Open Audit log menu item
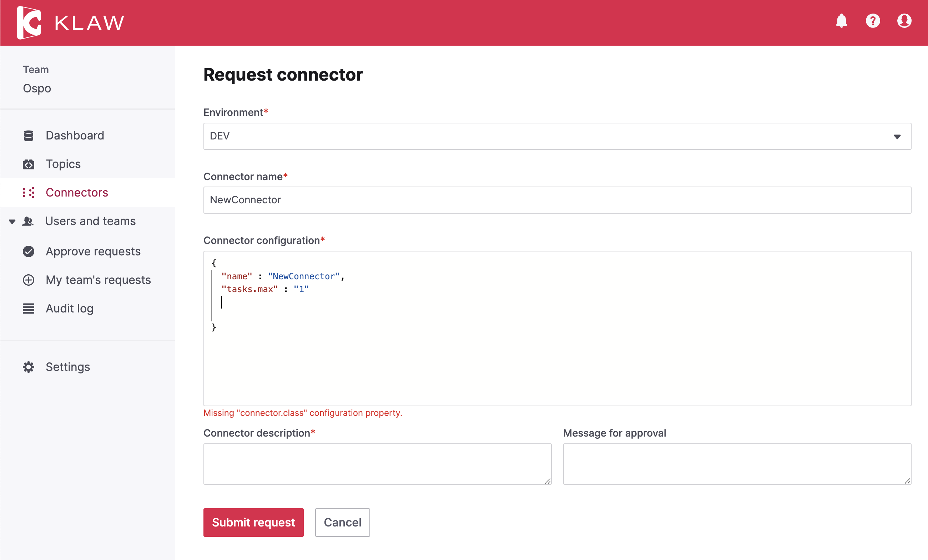The image size is (928, 560). [x=70, y=309]
